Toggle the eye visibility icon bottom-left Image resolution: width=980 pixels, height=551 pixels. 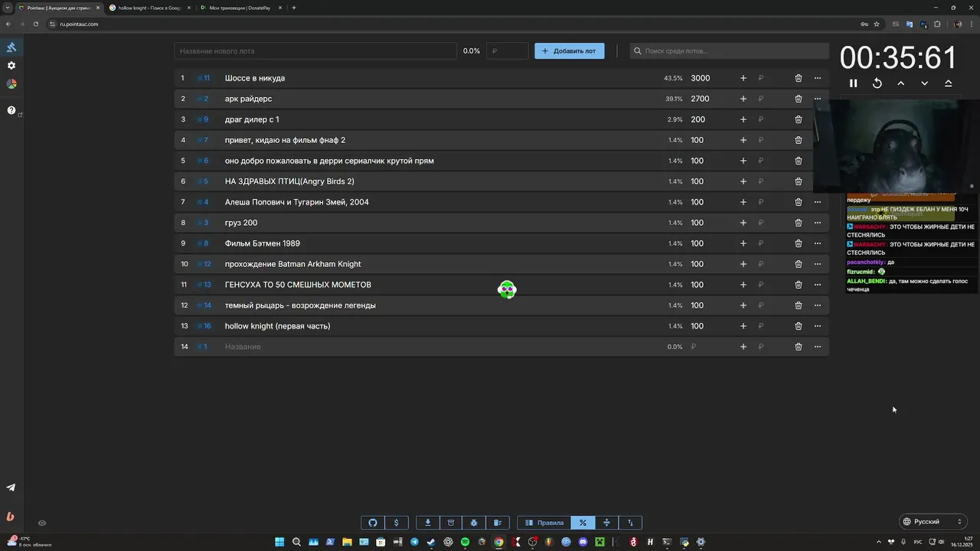pyautogui.click(x=42, y=523)
